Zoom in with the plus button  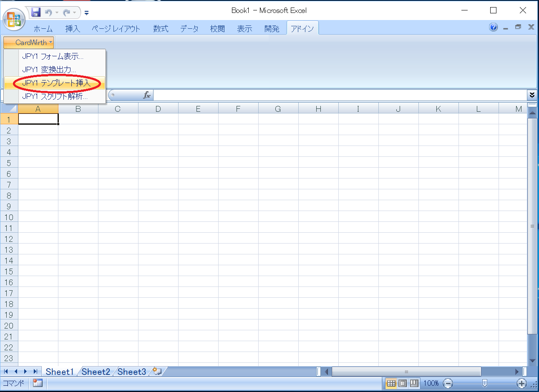[521, 383]
